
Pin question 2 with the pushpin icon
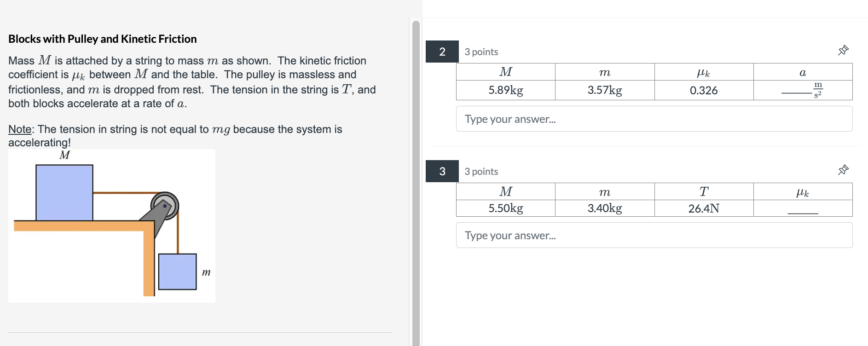click(843, 50)
